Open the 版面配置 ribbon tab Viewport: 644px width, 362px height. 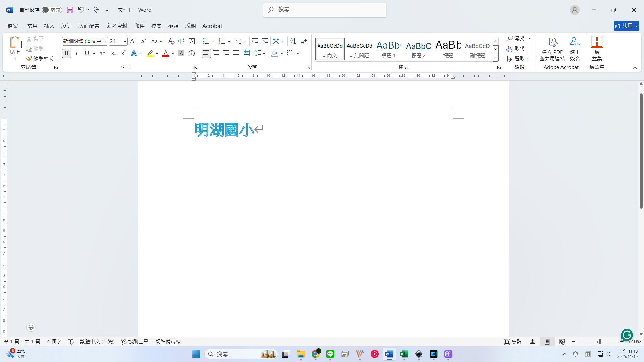click(x=89, y=26)
